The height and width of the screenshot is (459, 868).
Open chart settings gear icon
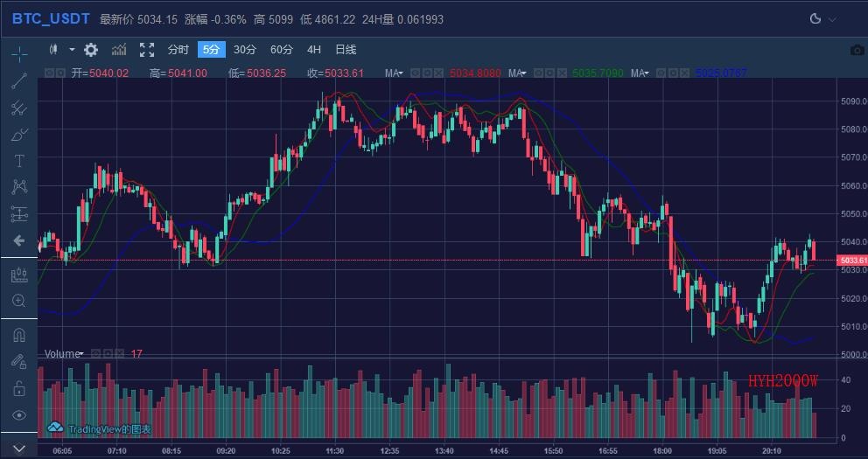click(91, 50)
